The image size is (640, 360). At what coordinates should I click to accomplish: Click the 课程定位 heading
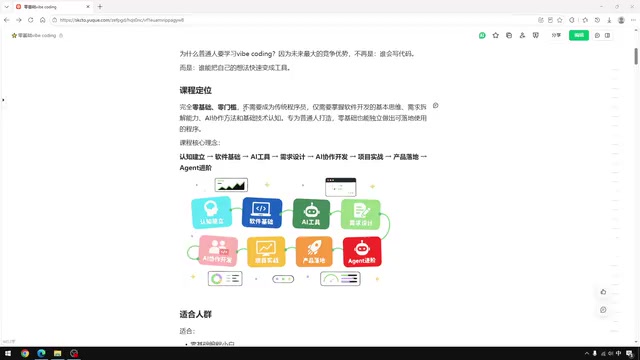tap(196, 90)
